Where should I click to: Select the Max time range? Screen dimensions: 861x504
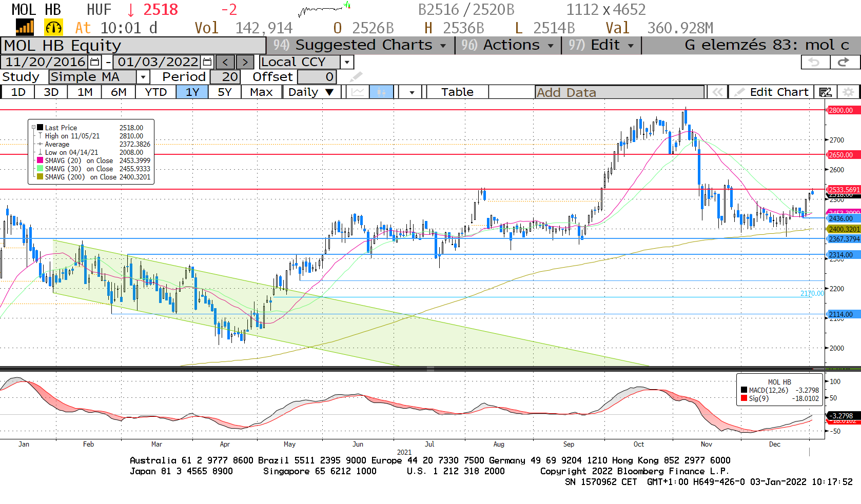[x=261, y=92]
